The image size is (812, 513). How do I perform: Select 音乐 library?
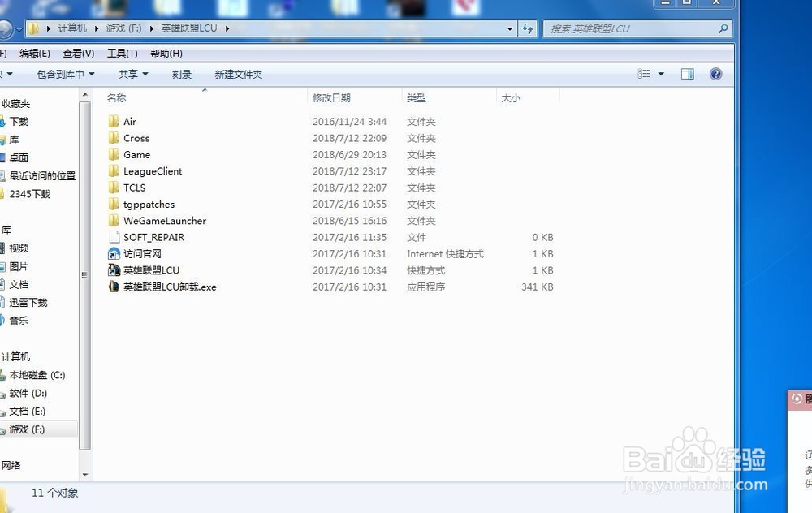(19, 321)
